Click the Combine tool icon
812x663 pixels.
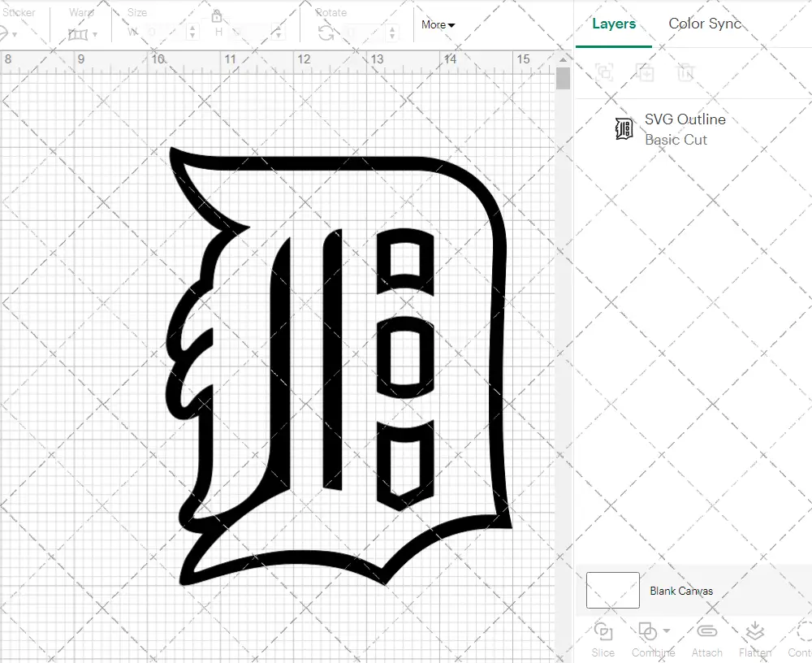pos(647,631)
